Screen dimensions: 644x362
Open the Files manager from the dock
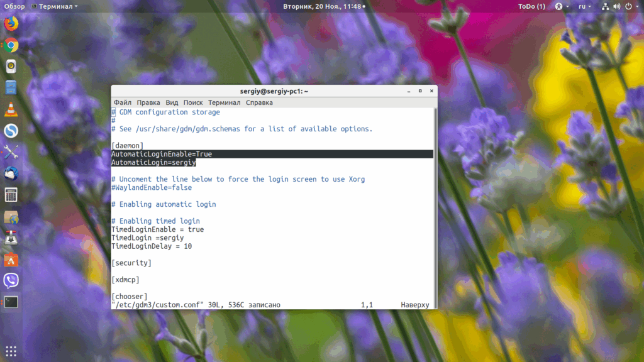click(11, 88)
